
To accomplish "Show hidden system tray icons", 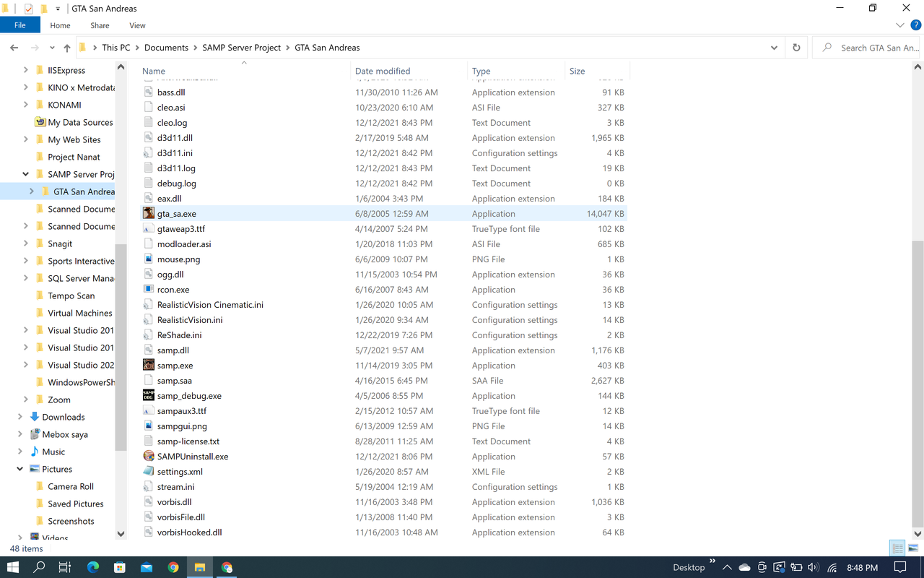I will click(727, 567).
